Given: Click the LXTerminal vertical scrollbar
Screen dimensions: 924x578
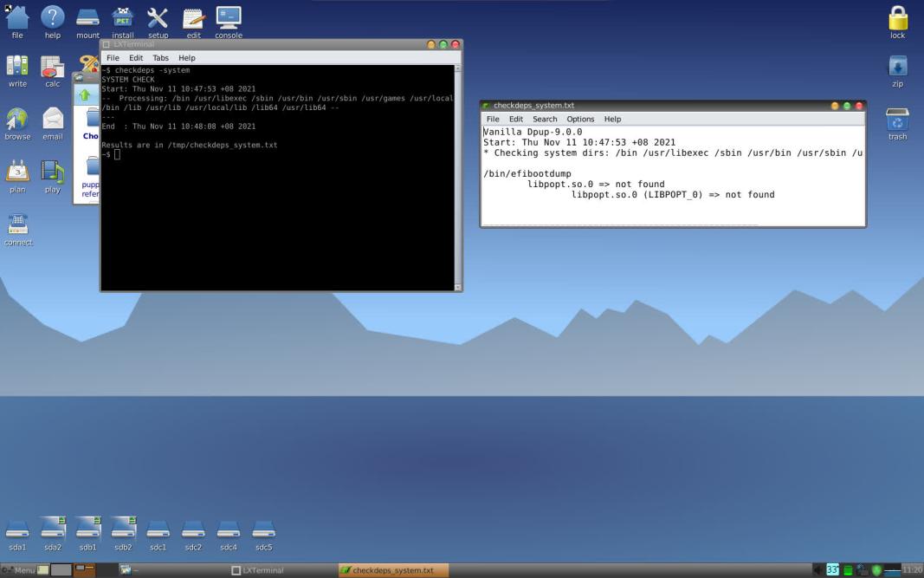Looking at the screenshot, I should [458, 179].
